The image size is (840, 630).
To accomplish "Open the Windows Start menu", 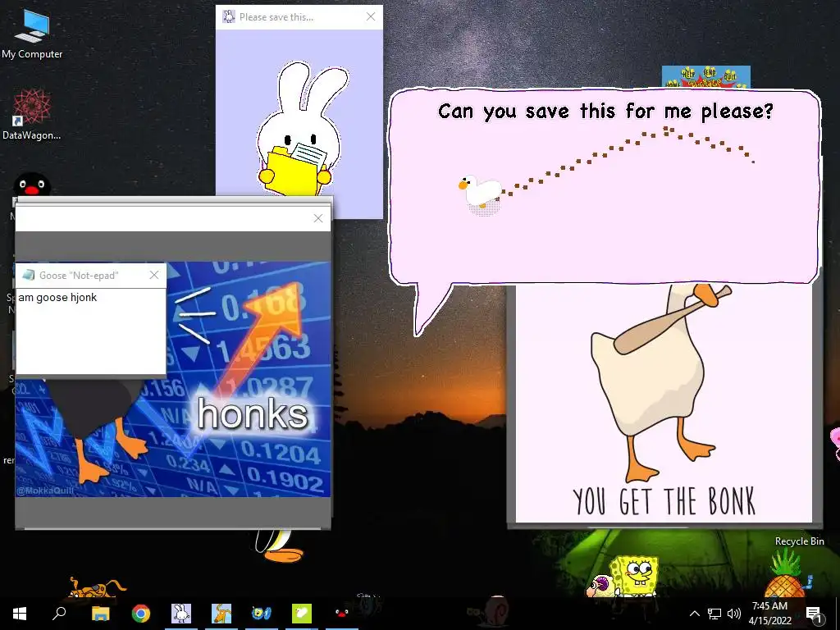I will (20, 614).
